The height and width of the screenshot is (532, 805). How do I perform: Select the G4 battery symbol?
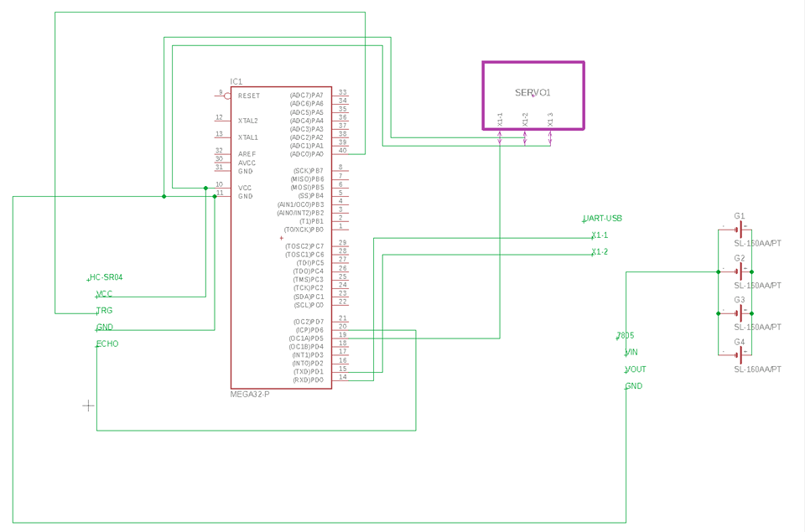[x=740, y=354]
